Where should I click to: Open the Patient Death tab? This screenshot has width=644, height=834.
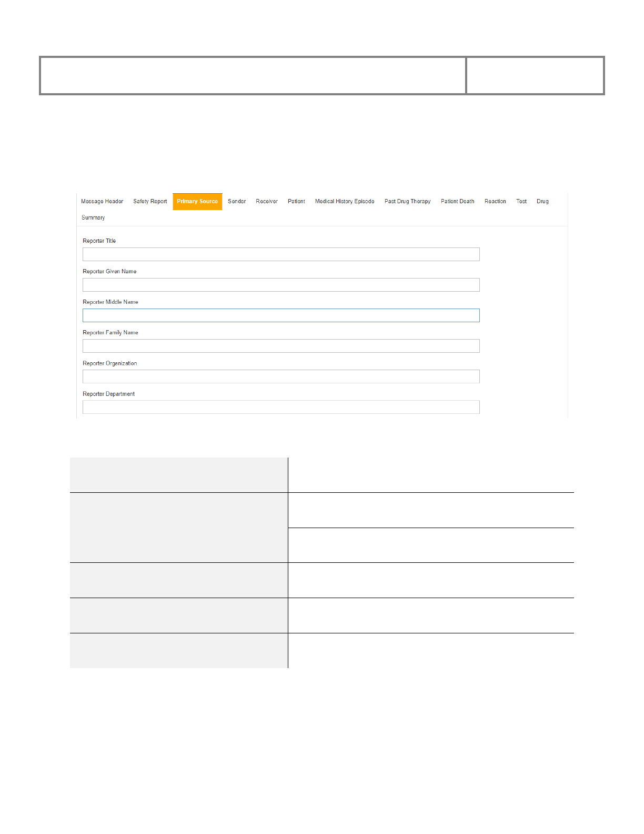click(x=457, y=202)
